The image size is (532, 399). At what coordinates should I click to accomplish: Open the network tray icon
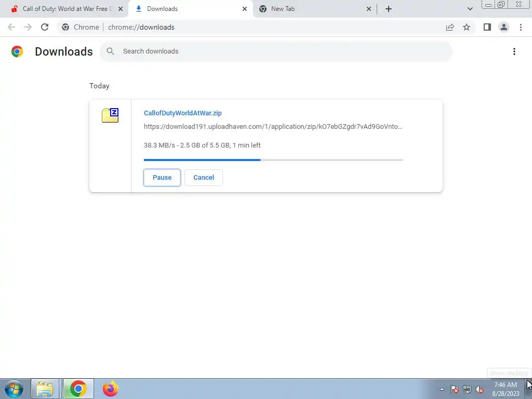pos(467,389)
